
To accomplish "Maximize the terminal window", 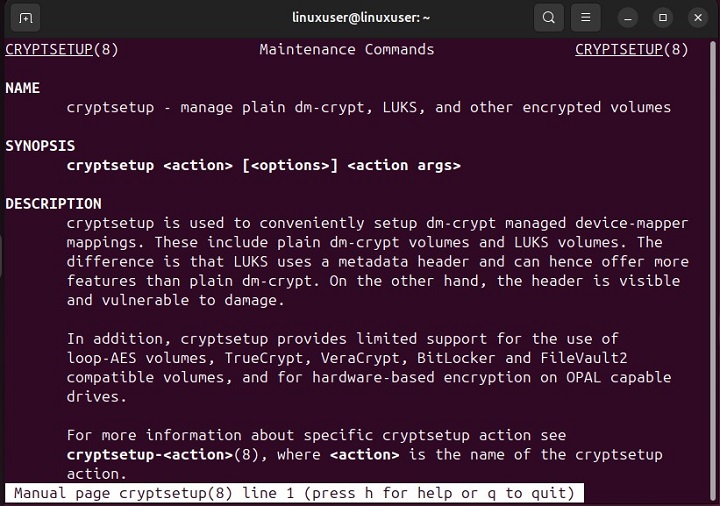I will 662,17.
